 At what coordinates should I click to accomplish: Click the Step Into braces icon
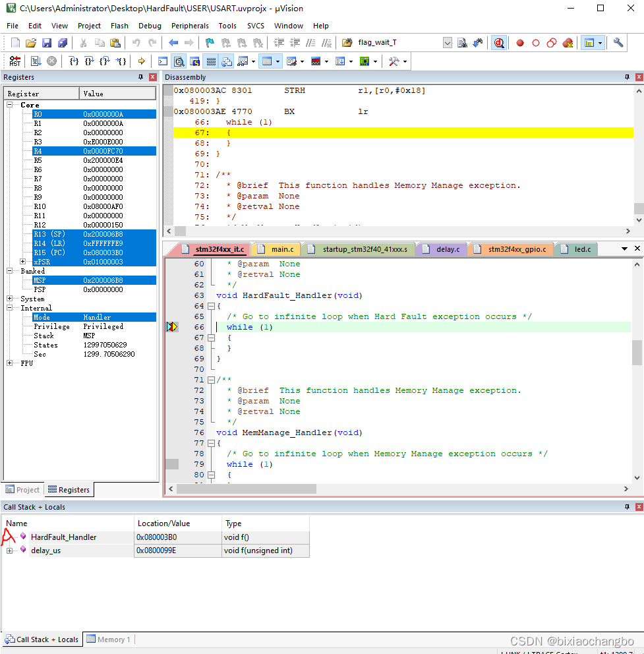coord(74,61)
